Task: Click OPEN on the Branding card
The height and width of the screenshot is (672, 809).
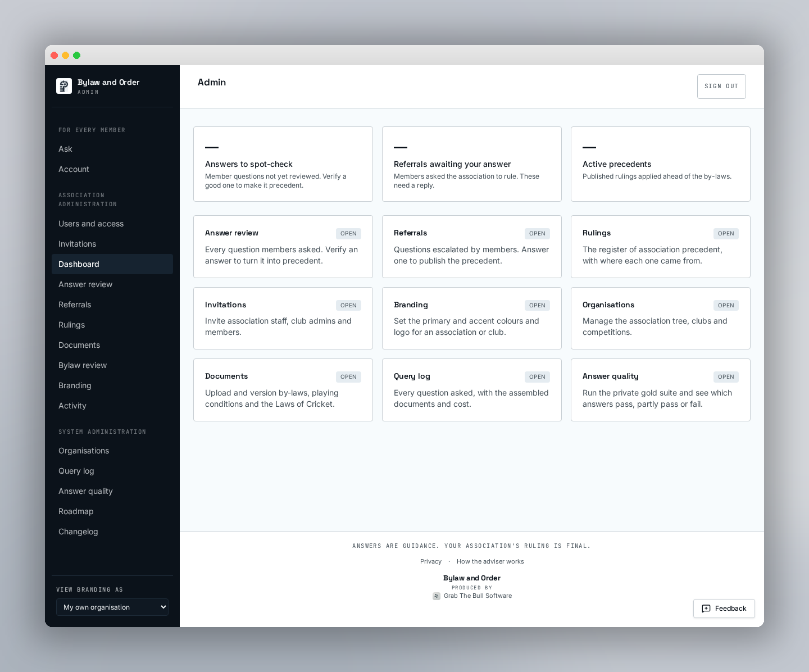Action: (x=537, y=306)
